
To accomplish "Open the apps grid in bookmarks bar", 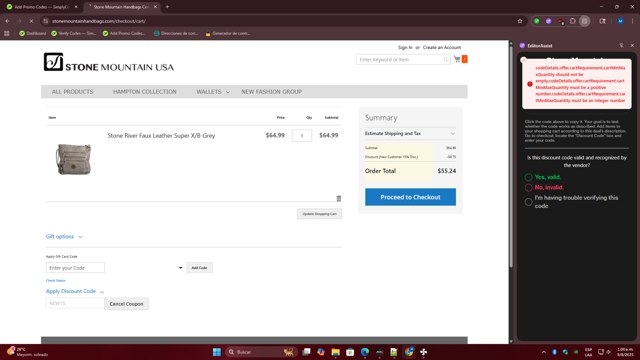I will click(7, 33).
